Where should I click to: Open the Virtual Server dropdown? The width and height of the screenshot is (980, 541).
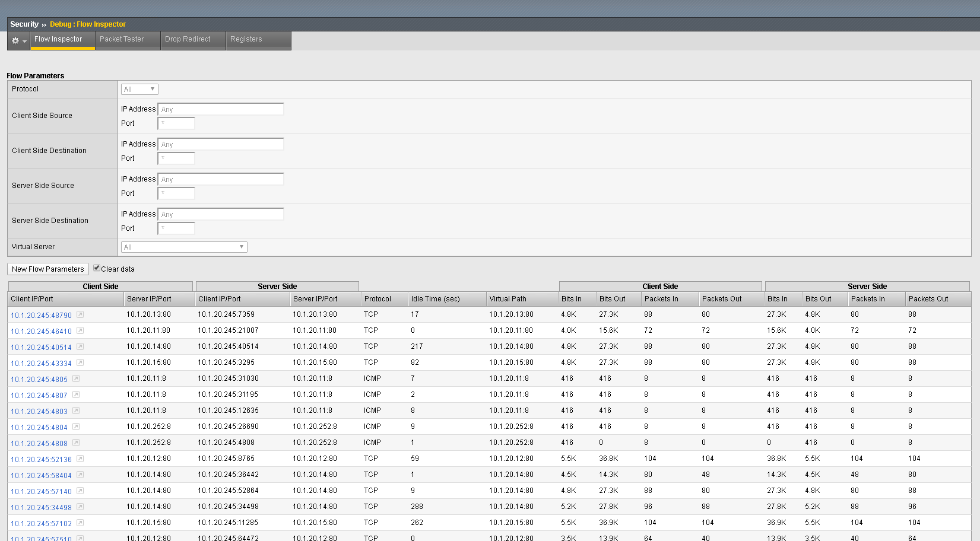[184, 247]
